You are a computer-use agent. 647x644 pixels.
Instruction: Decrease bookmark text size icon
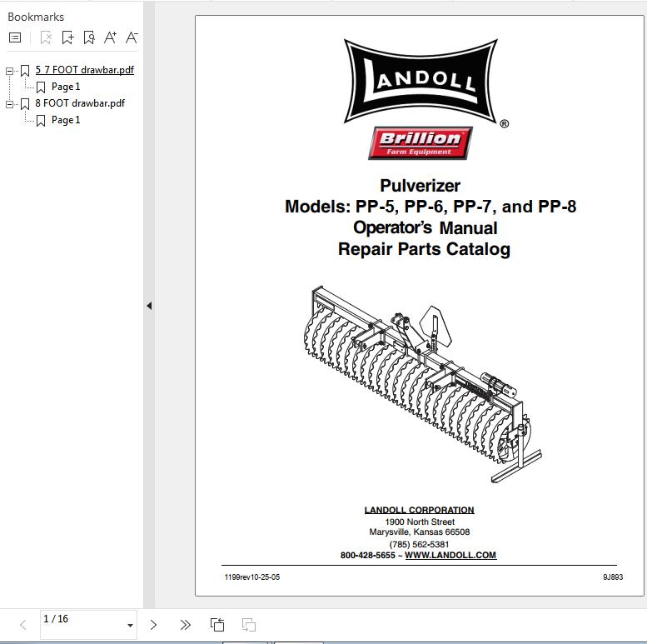(x=132, y=38)
